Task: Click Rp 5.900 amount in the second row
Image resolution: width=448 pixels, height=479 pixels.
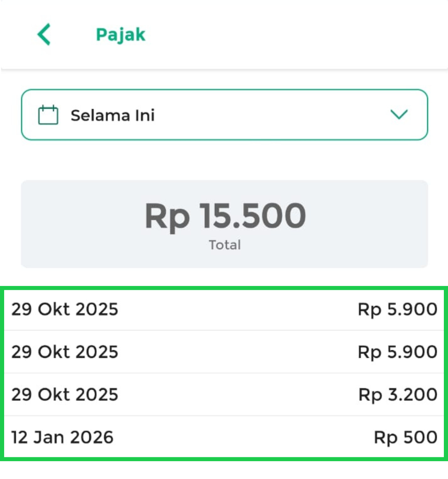Action: click(397, 352)
